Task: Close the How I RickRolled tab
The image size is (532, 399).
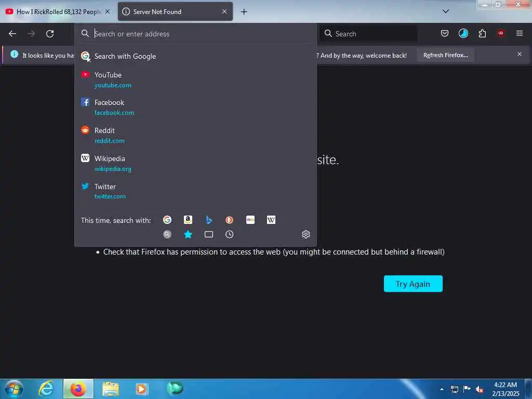Action: tap(108, 11)
